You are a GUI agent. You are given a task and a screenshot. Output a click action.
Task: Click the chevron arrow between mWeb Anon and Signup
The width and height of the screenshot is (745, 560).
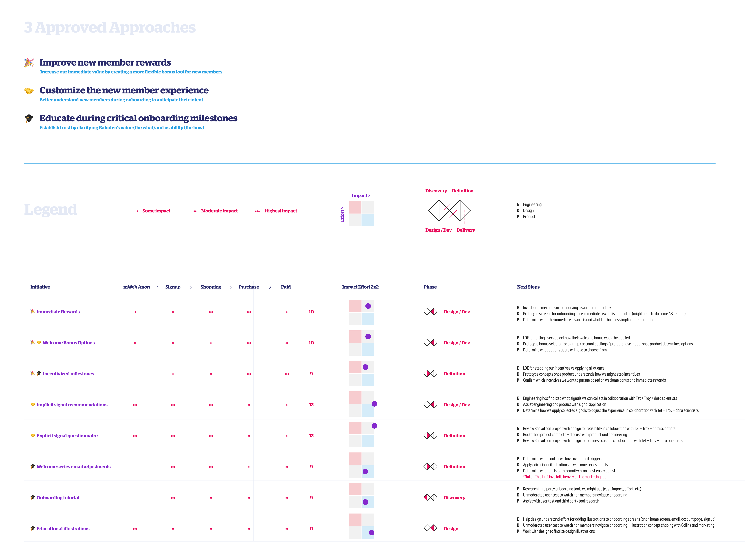coord(158,287)
